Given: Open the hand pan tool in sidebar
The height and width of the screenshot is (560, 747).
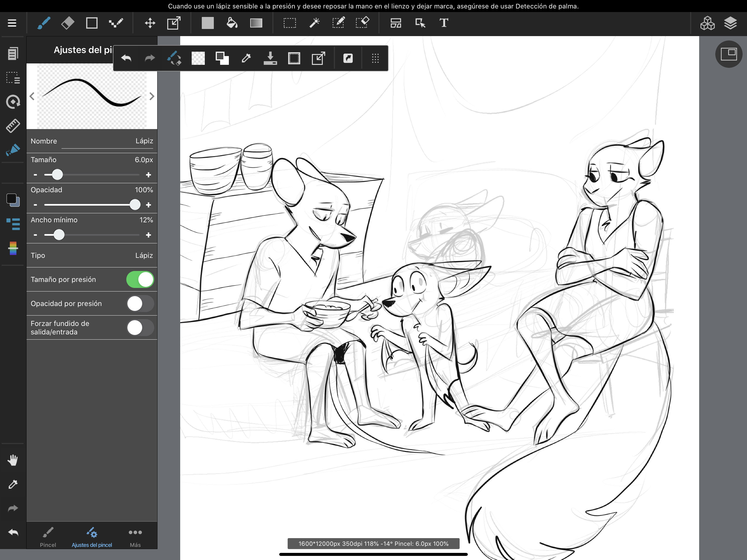Looking at the screenshot, I should (x=13, y=460).
